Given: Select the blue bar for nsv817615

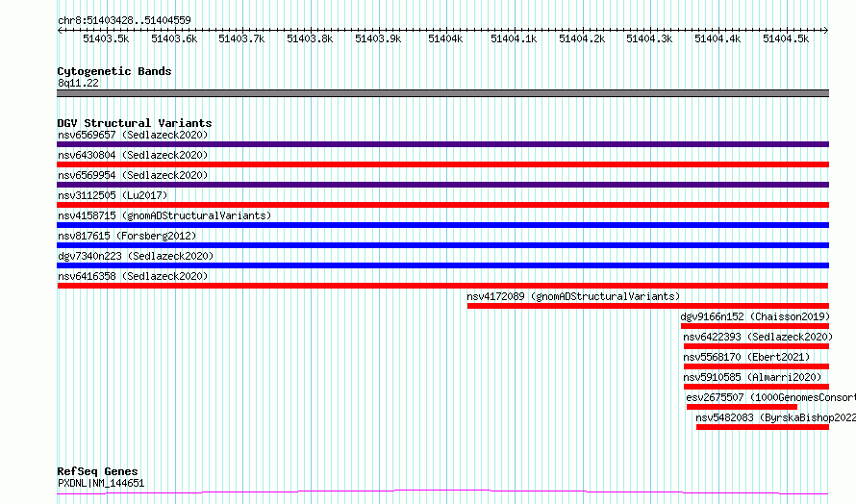Looking at the screenshot, I should 442,245.
